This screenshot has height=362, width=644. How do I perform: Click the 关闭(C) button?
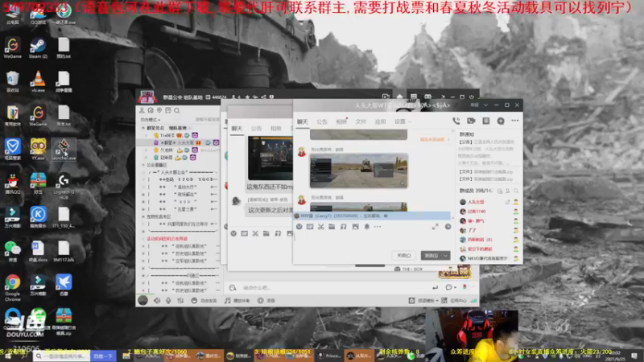[x=404, y=256]
